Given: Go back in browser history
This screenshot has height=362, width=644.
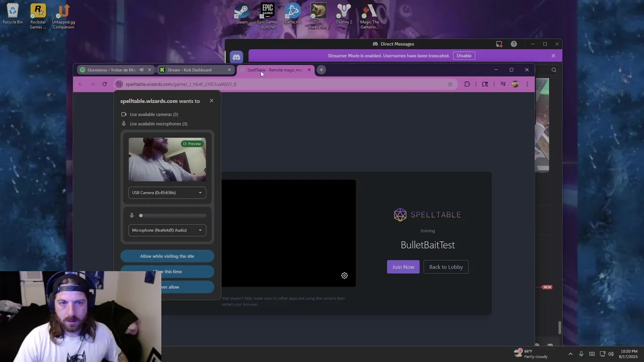Looking at the screenshot, I should click(x=80, y=84).
